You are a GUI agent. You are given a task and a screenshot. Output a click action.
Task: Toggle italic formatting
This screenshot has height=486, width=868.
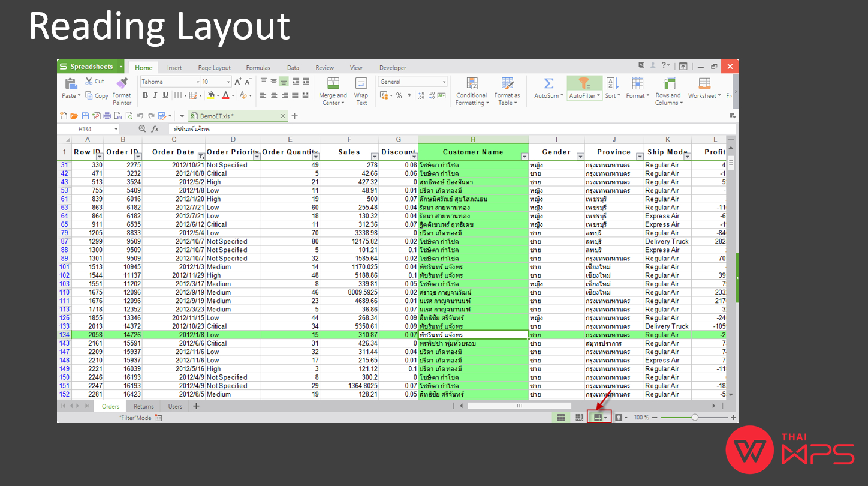(155, 95)
